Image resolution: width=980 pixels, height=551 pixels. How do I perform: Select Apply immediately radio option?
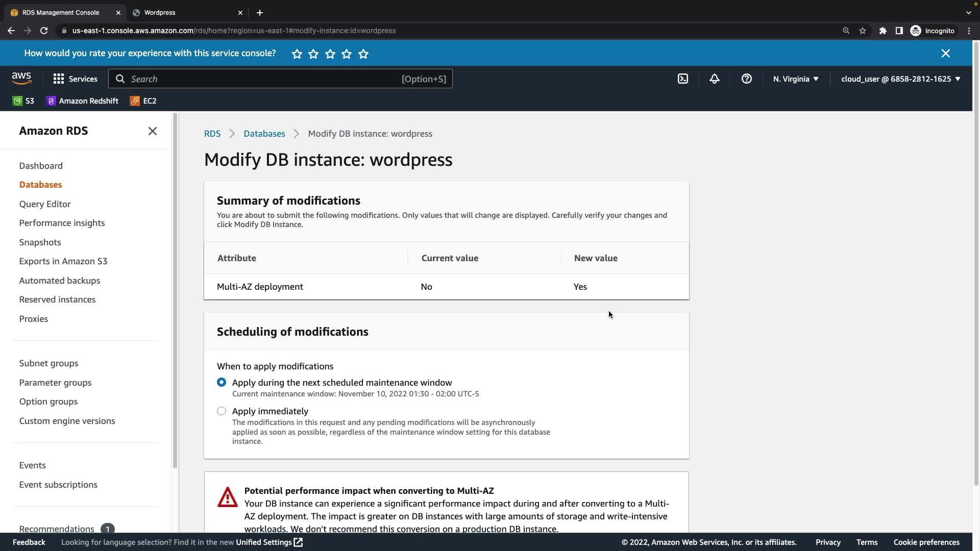tap(222, 411)
